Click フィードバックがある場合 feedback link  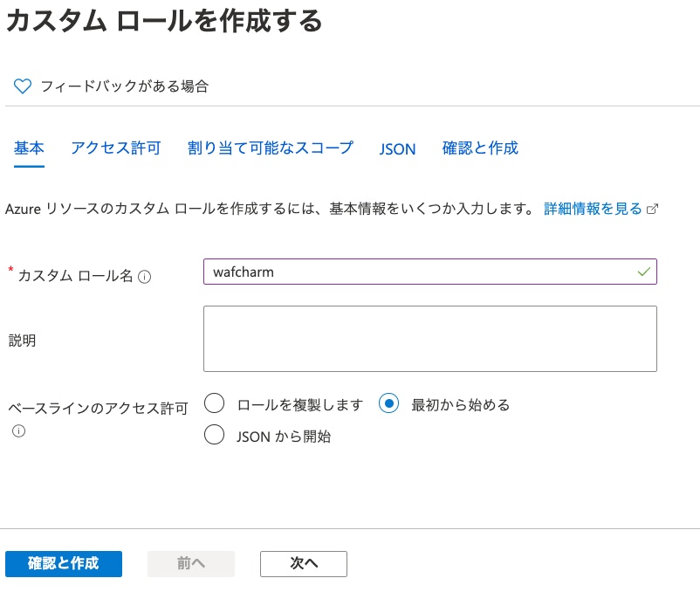(125, 86)
